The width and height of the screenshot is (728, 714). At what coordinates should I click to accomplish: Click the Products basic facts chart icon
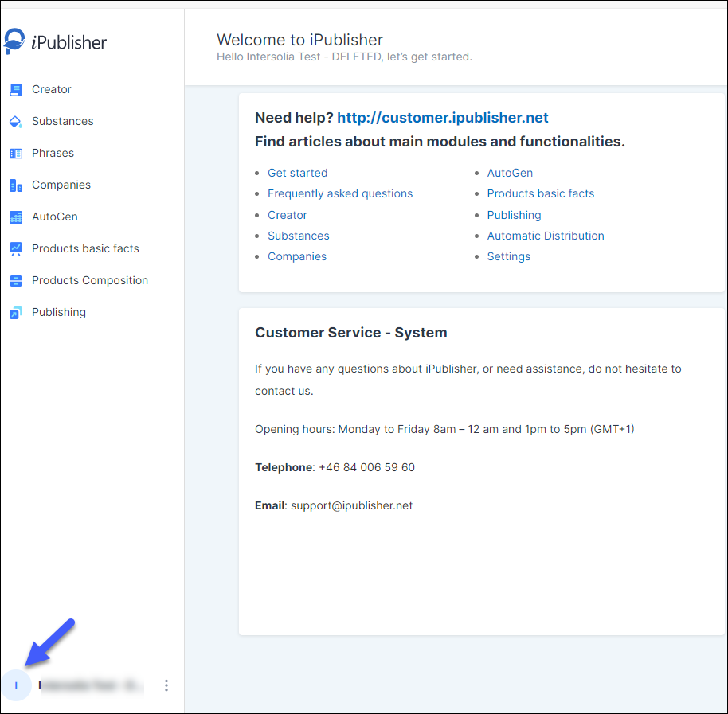click(x=16, y=249)
